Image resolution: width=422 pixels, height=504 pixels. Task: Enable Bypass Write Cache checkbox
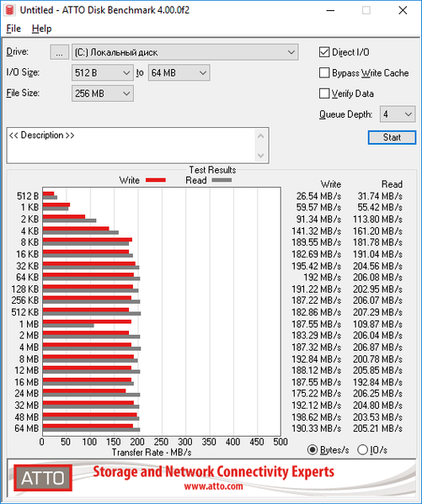click(323, 73)
